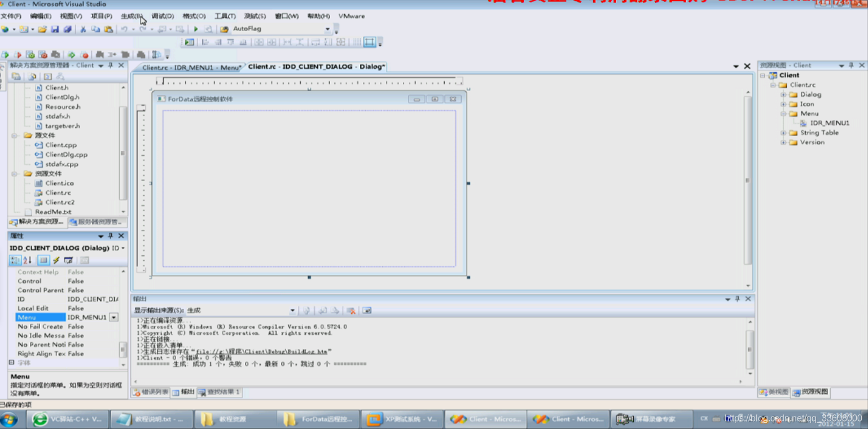Click the Events lightning bolt icon

tap(56, 260)
